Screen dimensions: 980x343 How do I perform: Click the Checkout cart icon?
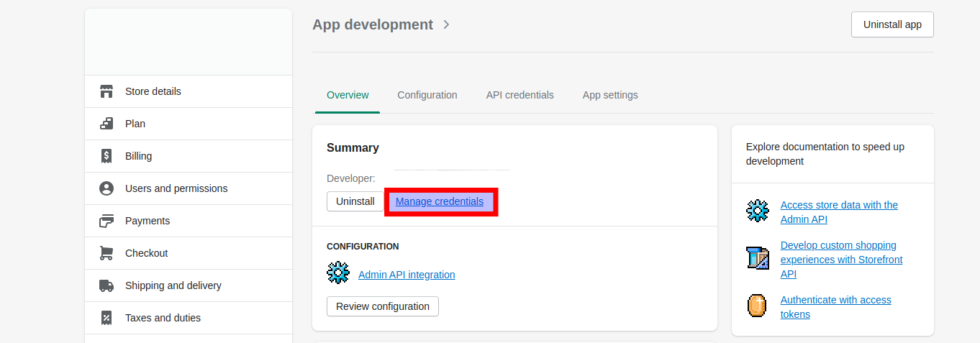[x=106, y=253]
